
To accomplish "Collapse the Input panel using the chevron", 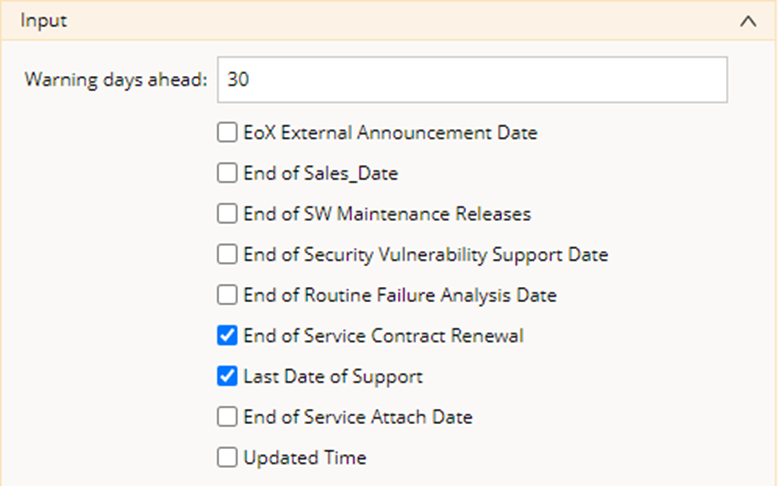I will click(747, 21).
